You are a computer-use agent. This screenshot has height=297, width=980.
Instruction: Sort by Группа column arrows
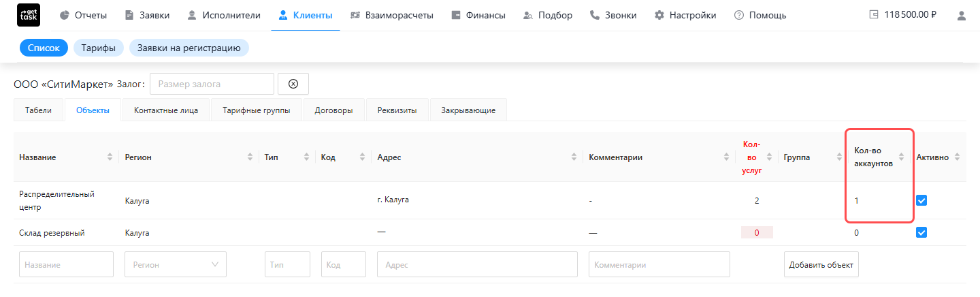pos(840,157)
